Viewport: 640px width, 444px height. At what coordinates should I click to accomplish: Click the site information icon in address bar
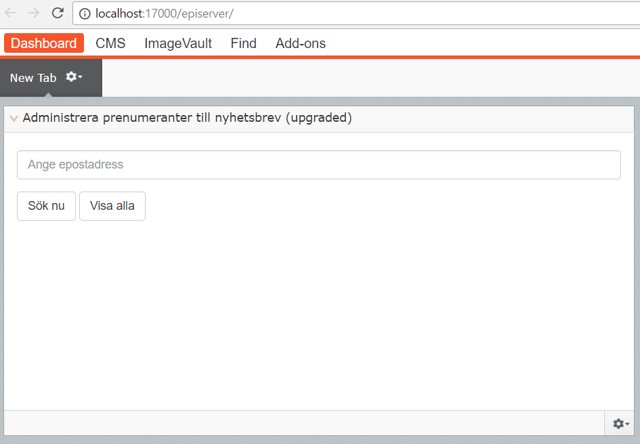click(x=84, y=14)
